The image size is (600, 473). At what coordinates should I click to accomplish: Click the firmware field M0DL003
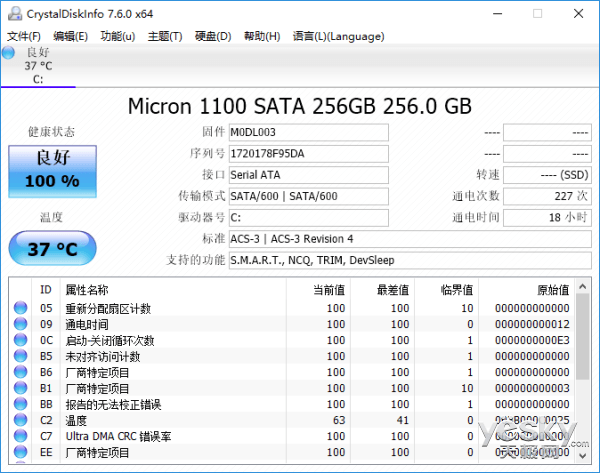pyautogui.click(x=308, y=132)
